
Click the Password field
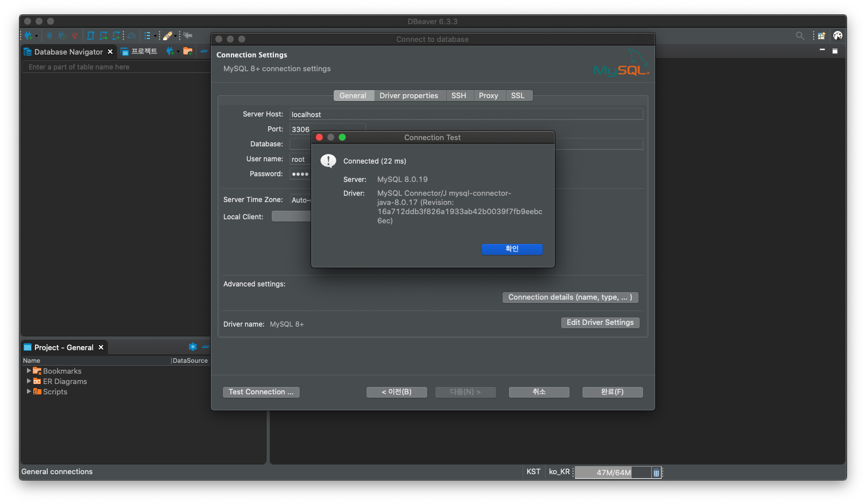click(x=300, y=174)
